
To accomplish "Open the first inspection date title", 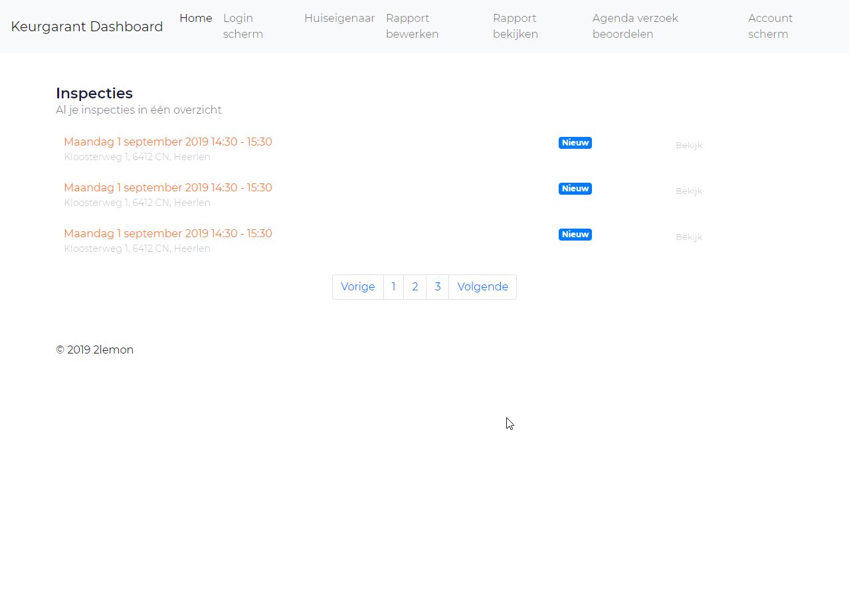I will (x=168, y=142).
